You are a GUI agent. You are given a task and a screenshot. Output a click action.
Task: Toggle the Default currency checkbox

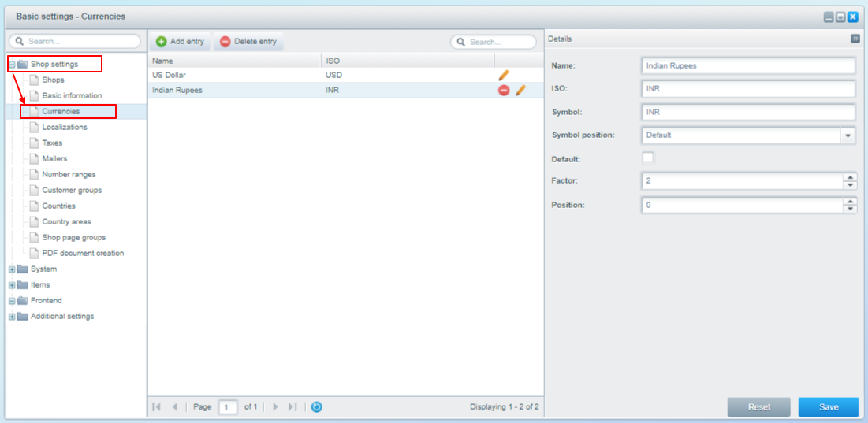click(x=648, y=158)
